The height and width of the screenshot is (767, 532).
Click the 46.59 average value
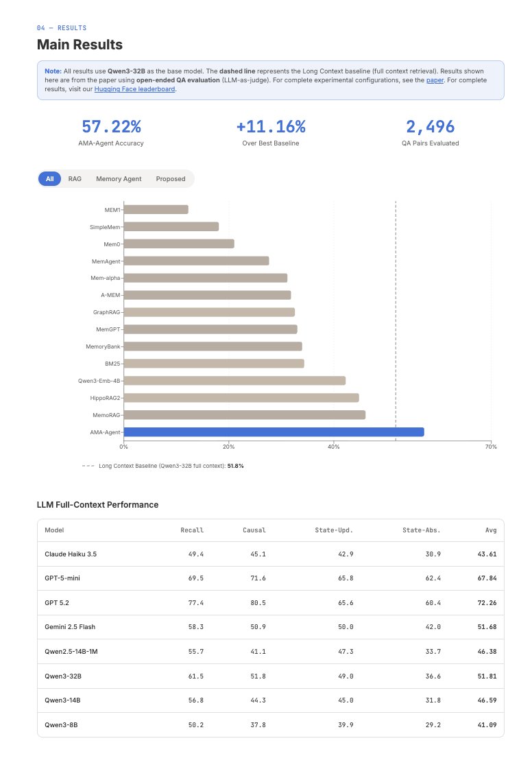[487, 700]
